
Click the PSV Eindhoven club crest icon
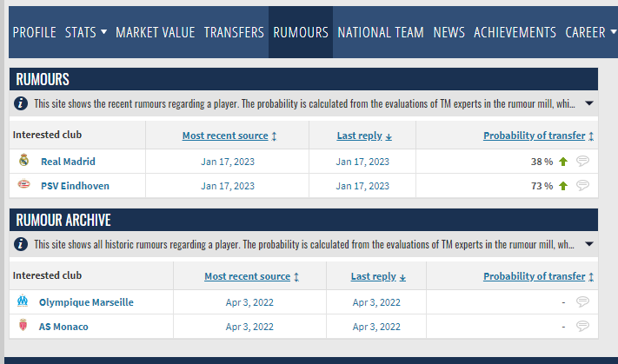point(23,185)
